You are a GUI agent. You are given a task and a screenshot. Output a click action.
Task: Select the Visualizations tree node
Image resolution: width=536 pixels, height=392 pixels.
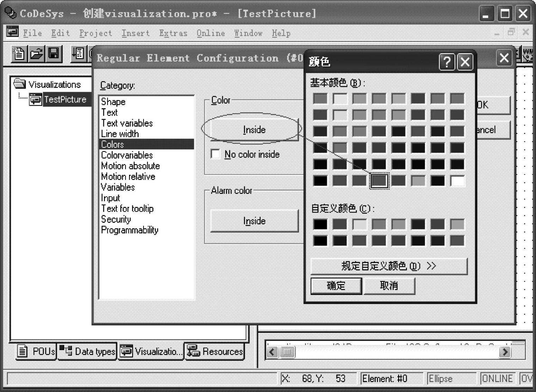(55, 85)
